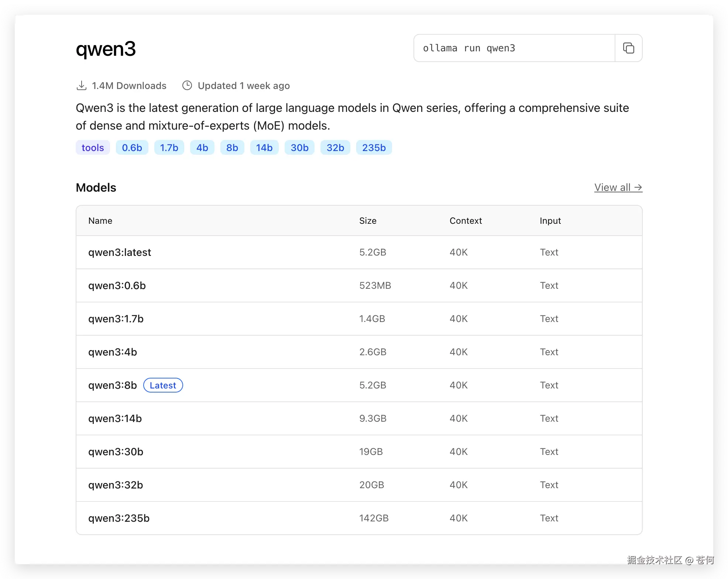
Task: Open the qwen3:14b model entry
Action: pyautogui.click(x=115, y=419)
